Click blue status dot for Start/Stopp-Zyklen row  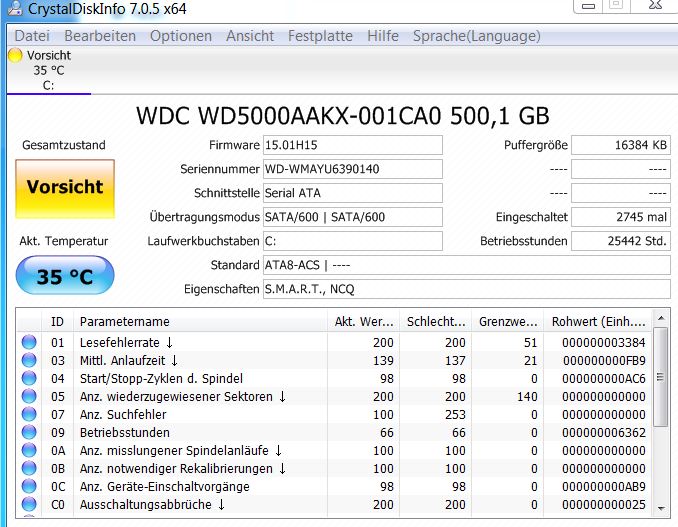(29, 378)
